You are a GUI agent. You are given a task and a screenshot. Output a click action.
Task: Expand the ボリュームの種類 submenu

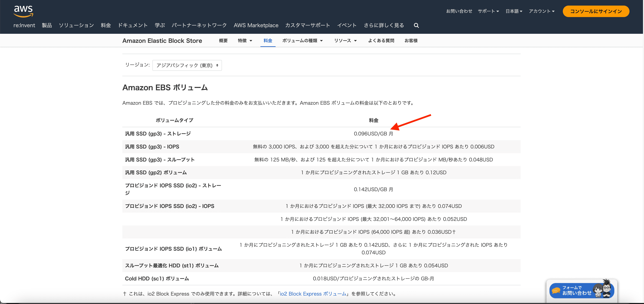[302, 41]
